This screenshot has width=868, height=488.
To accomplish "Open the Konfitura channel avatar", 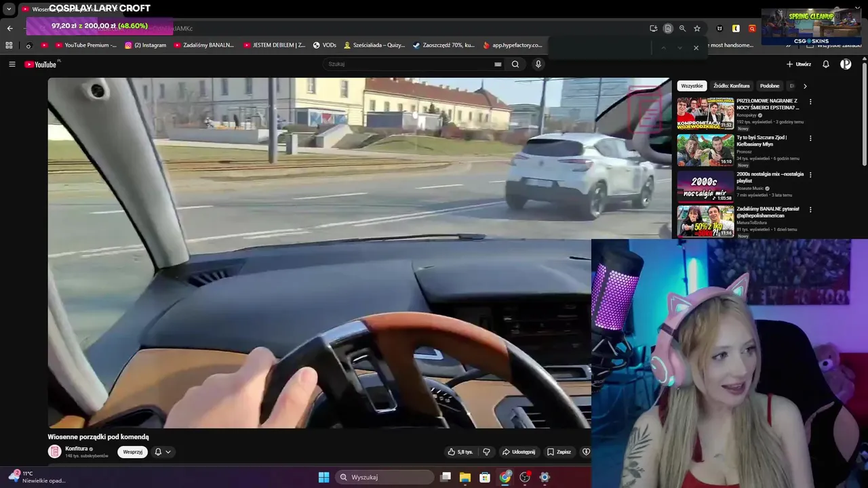I will pos(54,451).
